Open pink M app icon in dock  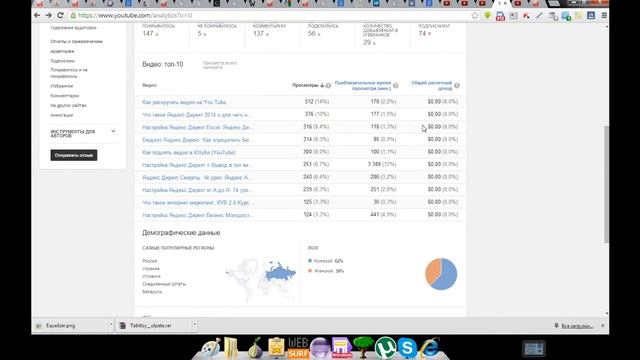pos(342,348)
